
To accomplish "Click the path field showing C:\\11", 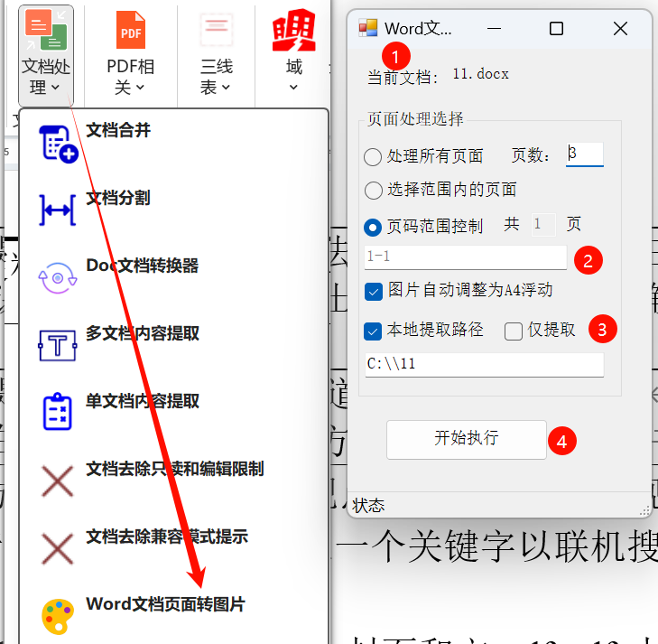I will 485,364.
